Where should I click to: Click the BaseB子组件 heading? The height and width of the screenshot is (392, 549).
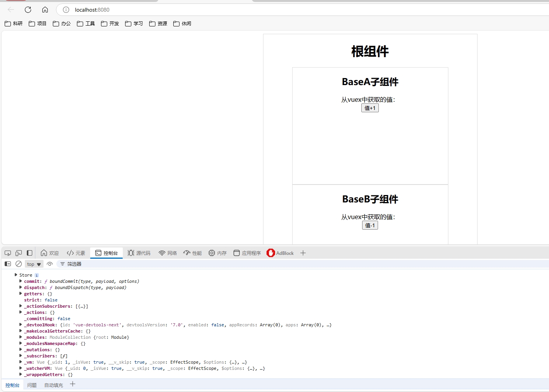tap(370, 199)
